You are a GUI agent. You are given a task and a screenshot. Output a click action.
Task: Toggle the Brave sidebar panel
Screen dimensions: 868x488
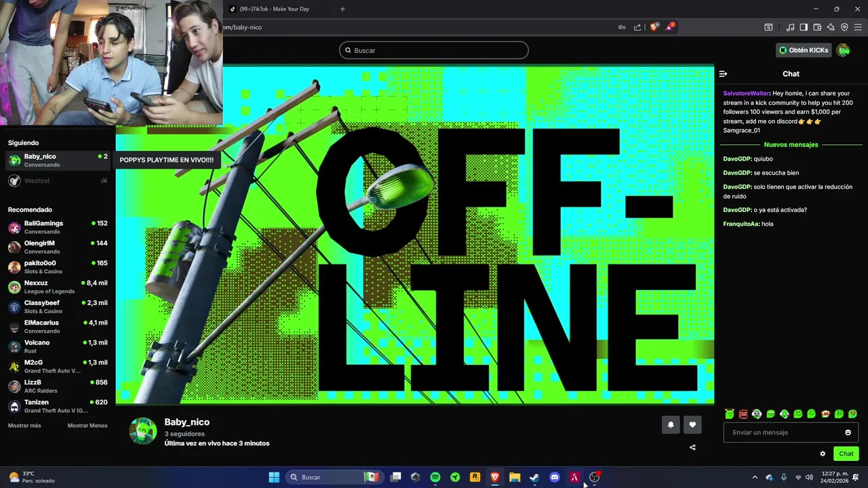804,27
